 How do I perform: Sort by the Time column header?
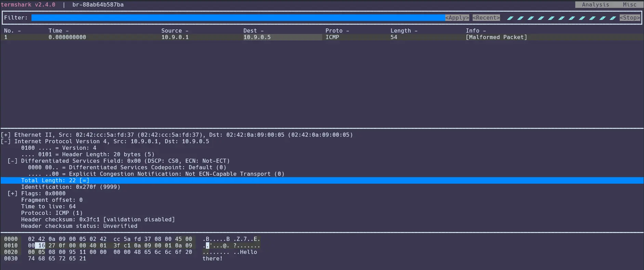point(58,31)
